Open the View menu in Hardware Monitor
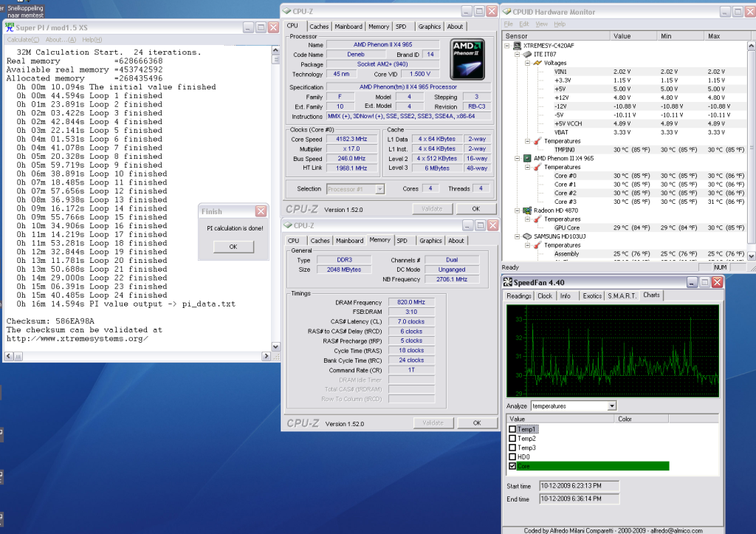This screenshot has width=756, height=534. pos(540,24)
